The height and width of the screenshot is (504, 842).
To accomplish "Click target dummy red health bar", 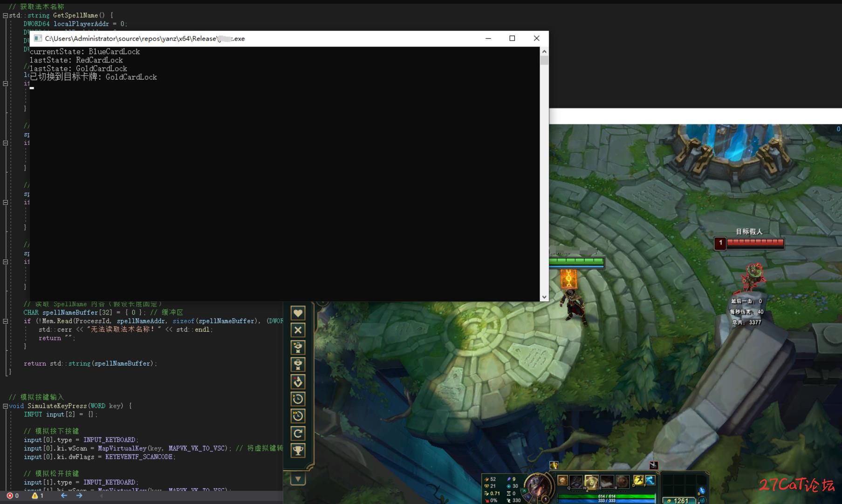I will coord(755,242).
